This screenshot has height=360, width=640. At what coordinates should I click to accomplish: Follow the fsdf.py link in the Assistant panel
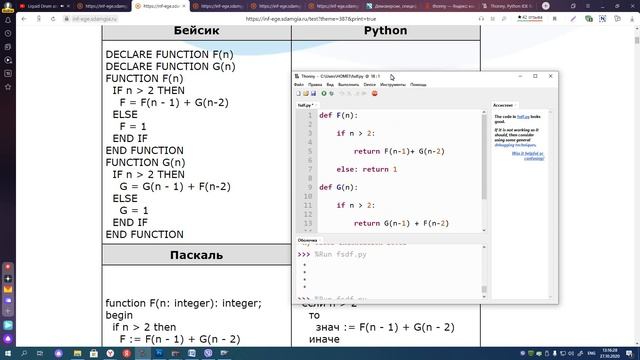[x=523, y=117]
